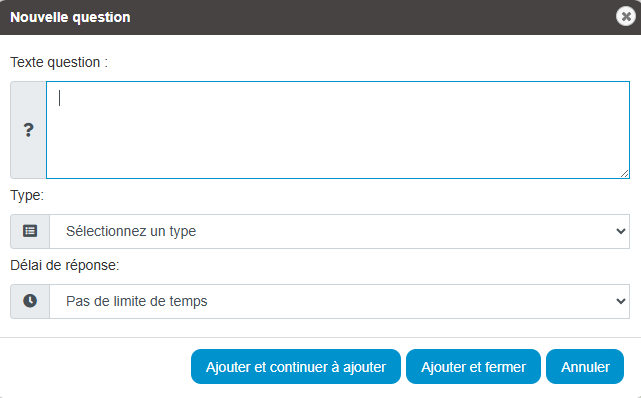Click the question mark icon beside the text area
This screenshot has height=398, width=641.
[28, 130]
